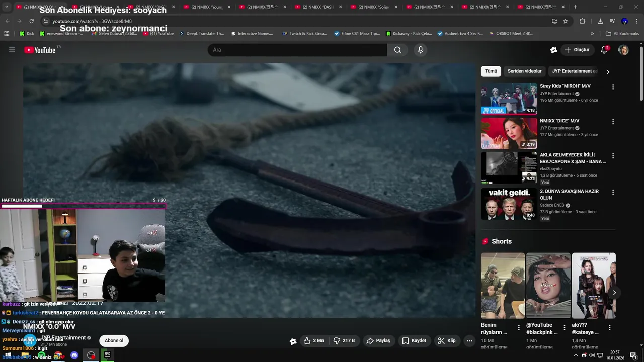Switch to the NMIXX "DASH" tab

click(317, 7)
